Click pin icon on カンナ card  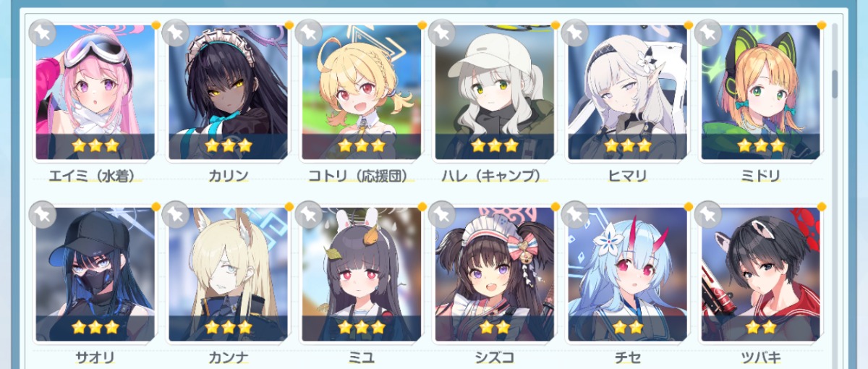click(x=176, y=214)
